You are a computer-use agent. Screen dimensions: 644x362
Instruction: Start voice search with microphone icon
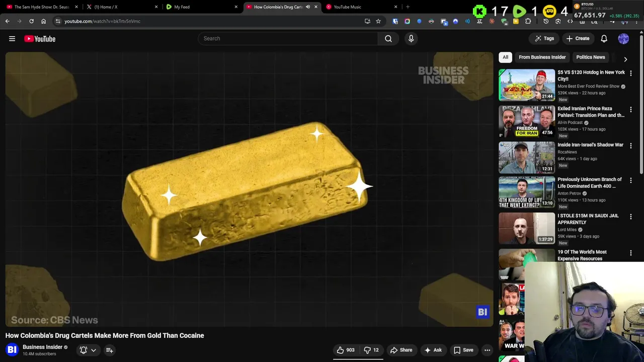coord(411,38)
